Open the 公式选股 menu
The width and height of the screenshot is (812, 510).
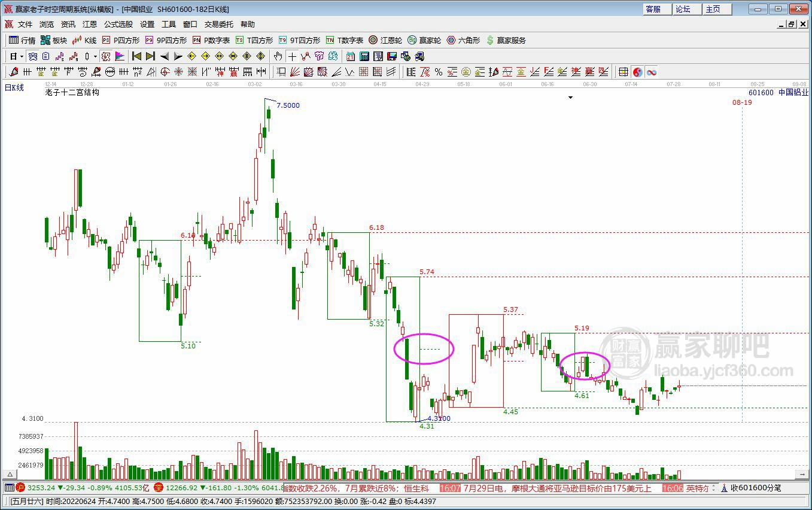(x=118, y=25)
